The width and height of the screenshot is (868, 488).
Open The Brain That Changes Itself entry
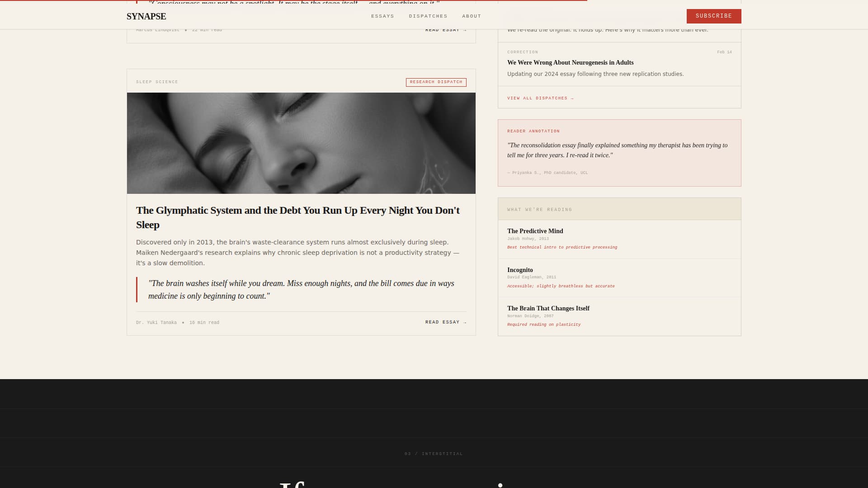pos(548,309)
